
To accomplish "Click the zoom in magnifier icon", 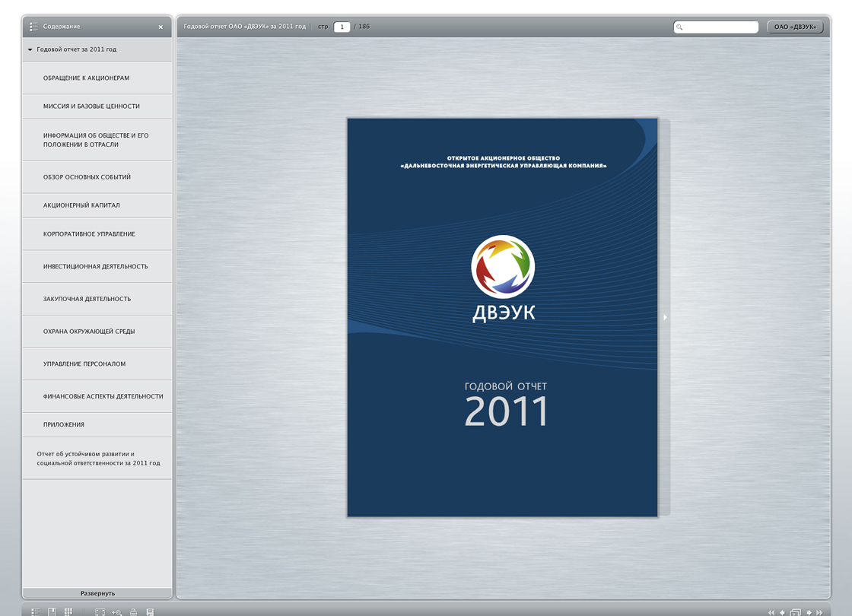I will [x=117, y=612].
